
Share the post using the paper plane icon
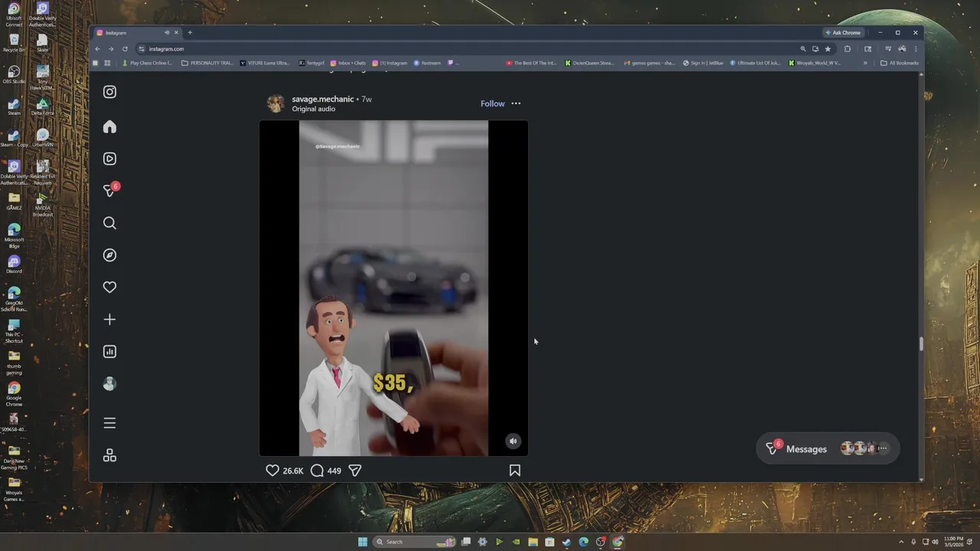pyautogui.click(x=354, y=471)
